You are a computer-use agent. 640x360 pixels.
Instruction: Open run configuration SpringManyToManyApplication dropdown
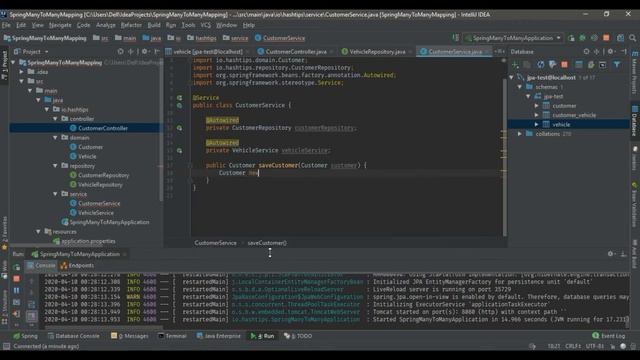pos(513,38)
